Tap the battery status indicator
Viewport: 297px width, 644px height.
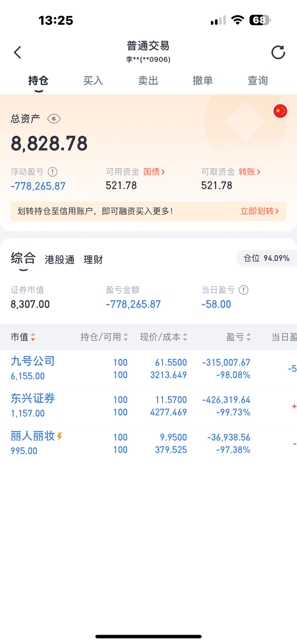pos(260,20)
